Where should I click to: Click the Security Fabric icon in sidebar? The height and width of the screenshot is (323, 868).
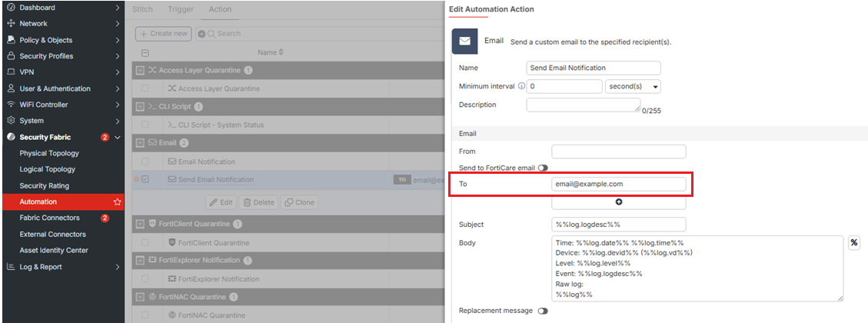pos(11,138)
